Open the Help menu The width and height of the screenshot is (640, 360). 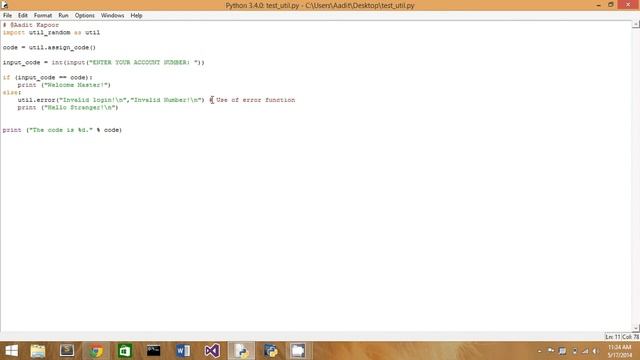[x=136, y=16]
